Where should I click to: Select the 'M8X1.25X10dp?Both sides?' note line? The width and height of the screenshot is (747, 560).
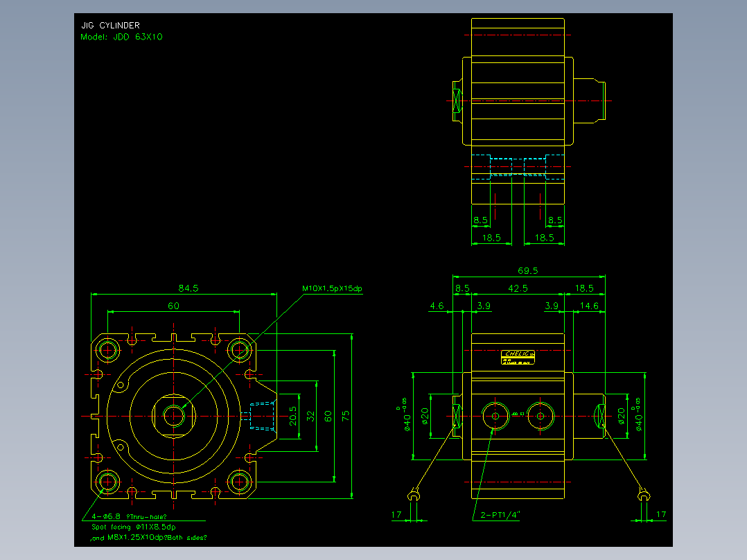(x=148, y=538)
